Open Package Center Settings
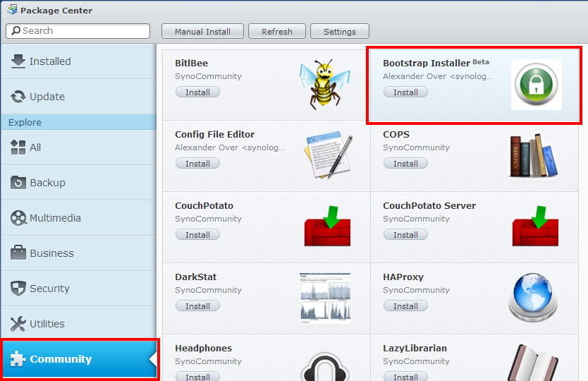Viewport: 588px width, 381px height. pos(340,31)
